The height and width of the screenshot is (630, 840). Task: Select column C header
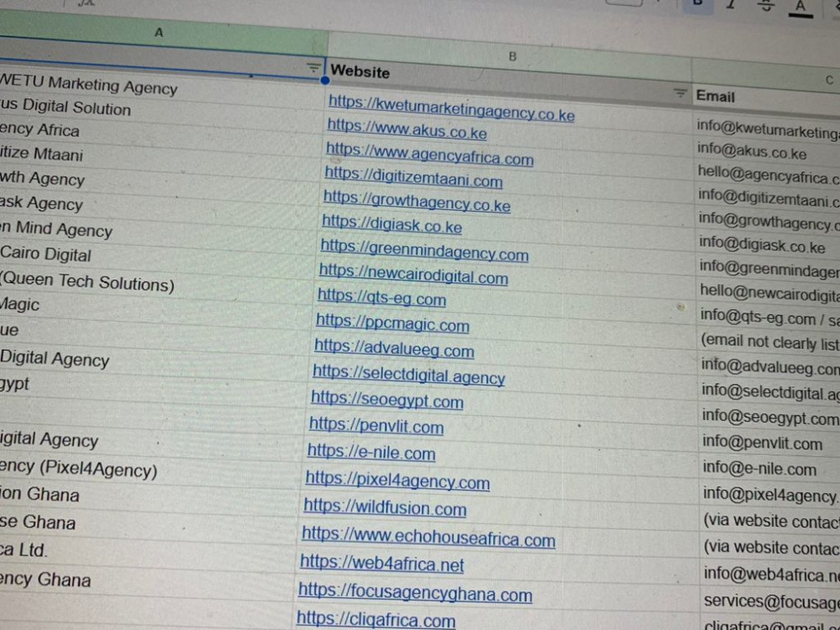pyautogui.click(x=829, y=80)
